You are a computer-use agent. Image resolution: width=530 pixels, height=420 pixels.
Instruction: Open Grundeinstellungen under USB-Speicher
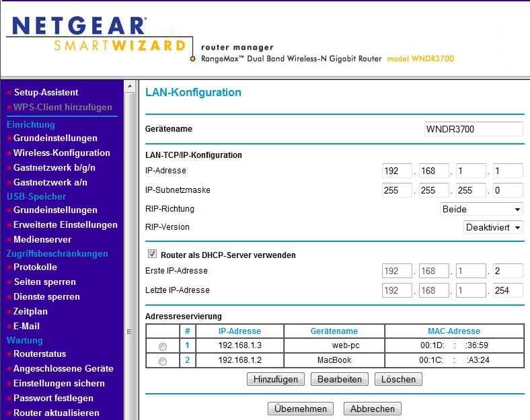55,210
